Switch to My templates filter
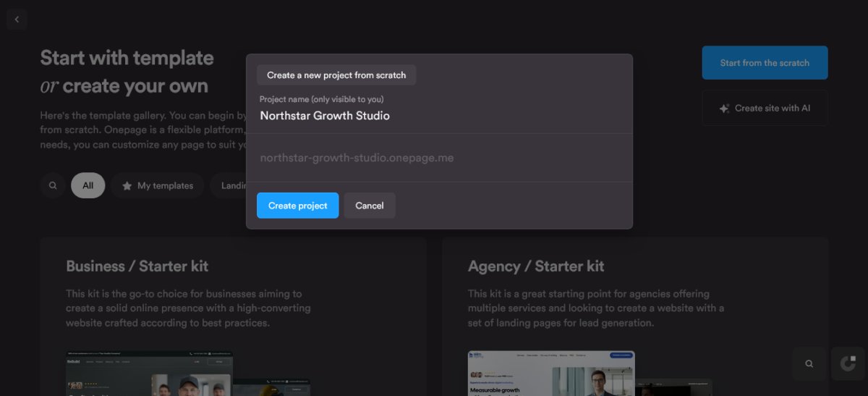This screenshot has height=396, width=868. point(158,185)
